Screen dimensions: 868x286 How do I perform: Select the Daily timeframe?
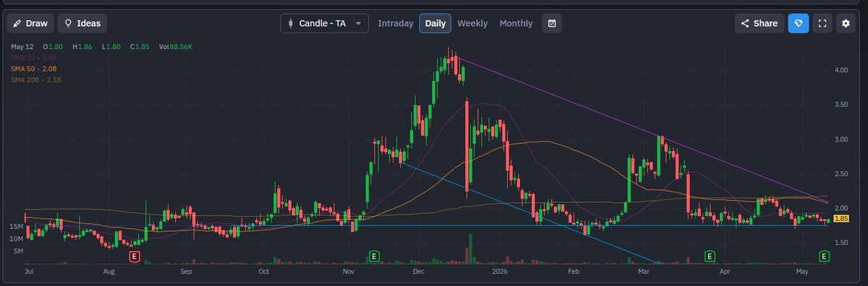[435, 23]
